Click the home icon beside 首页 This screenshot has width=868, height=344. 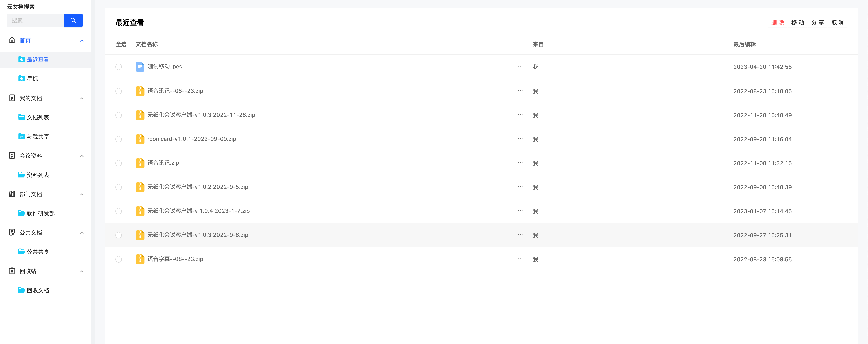12,40
